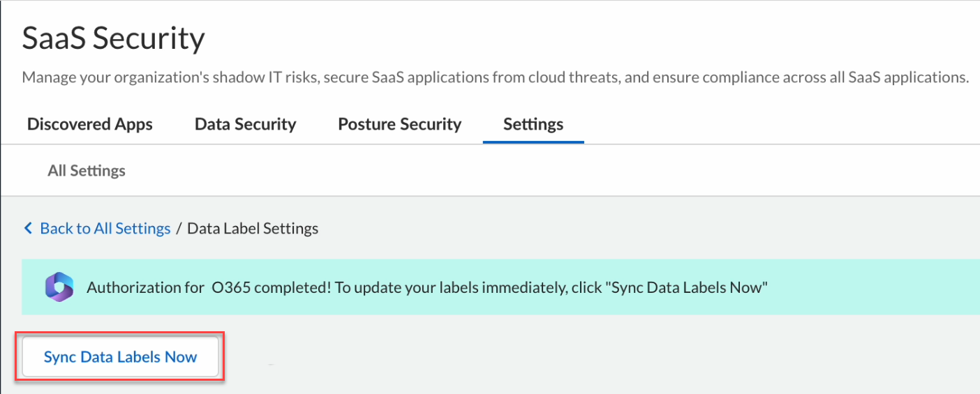Select the Settings tab

tap(533, 124)
